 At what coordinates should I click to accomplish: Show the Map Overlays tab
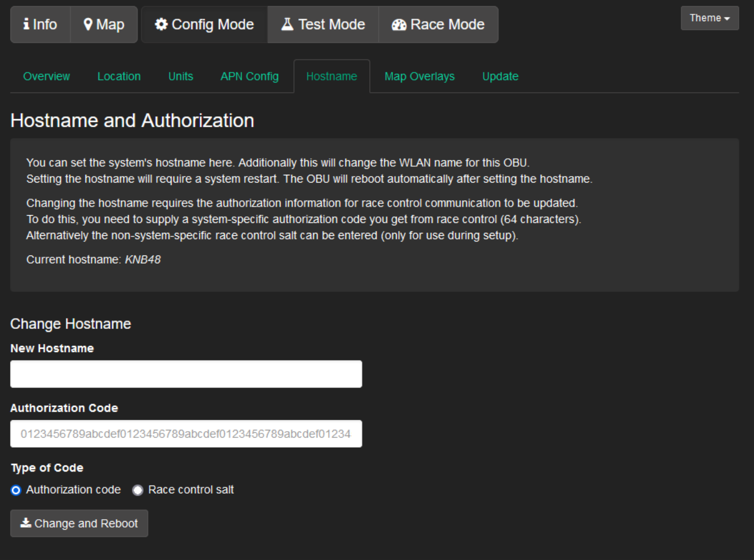click(x=419, y=76)
